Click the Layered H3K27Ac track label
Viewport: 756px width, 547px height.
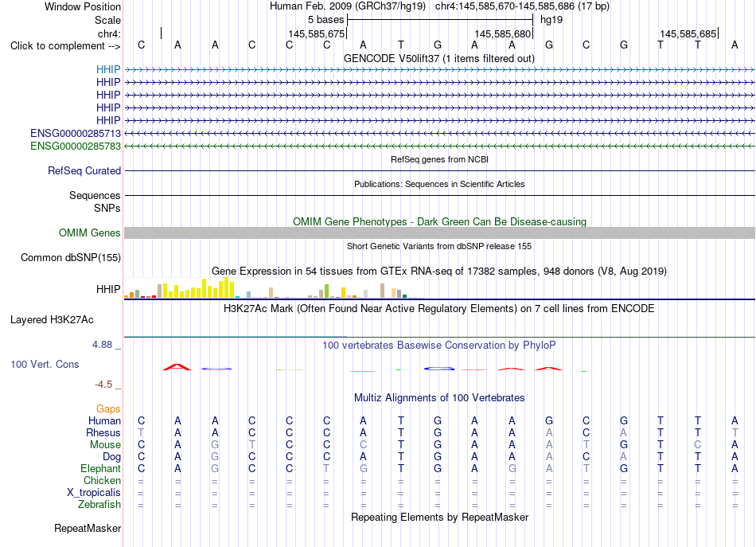tap(52, 320)
